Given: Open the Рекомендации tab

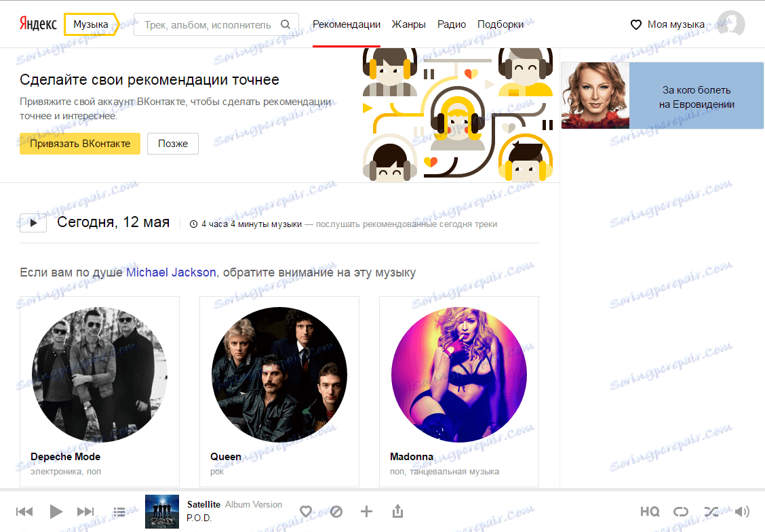Looking at the screenshot, I should pos(347,24).
